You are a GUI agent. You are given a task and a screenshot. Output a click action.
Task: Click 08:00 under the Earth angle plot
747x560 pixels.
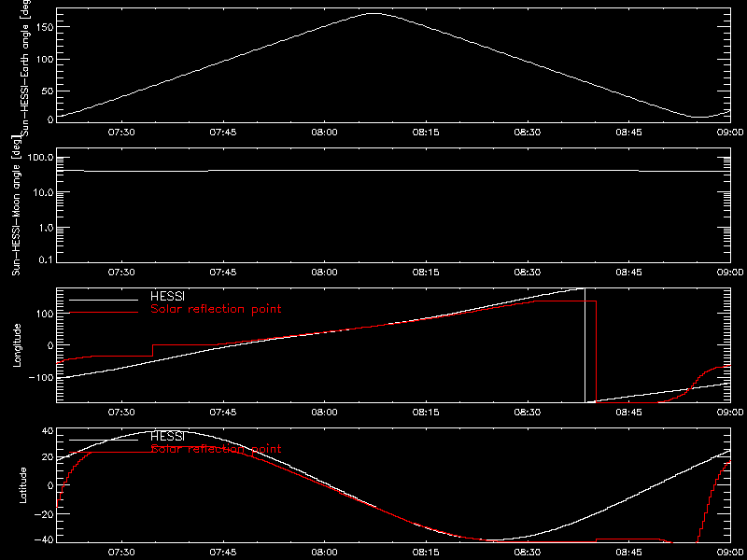point(324,133)
